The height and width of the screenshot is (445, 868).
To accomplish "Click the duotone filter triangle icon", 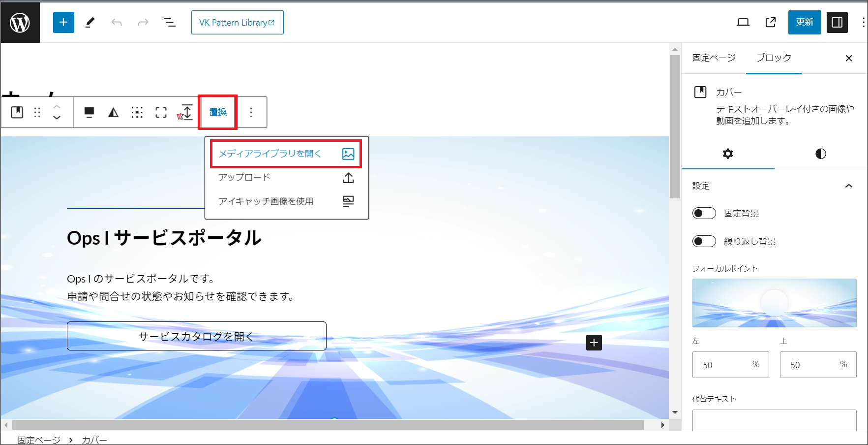I will coord(113,112).
